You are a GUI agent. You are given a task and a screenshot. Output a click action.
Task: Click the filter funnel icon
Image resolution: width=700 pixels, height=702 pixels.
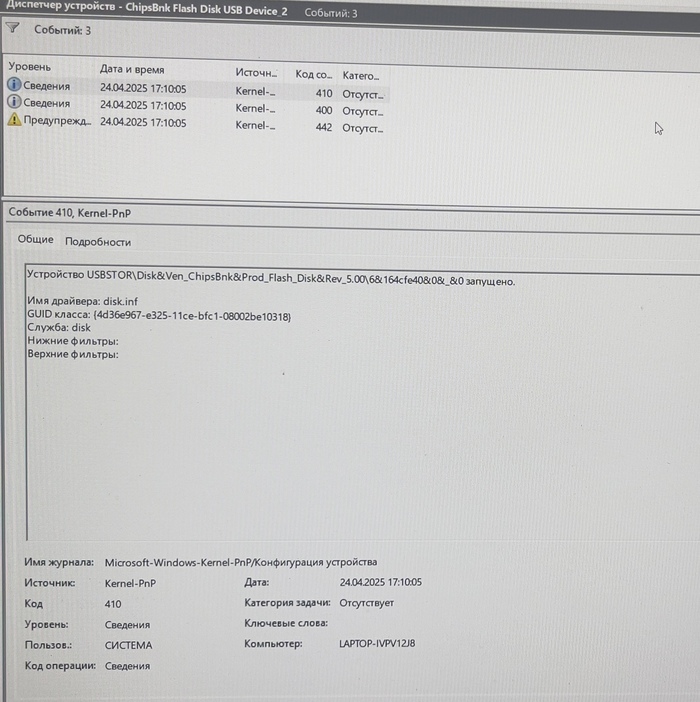pyautogui.click(x=12, y=30)
